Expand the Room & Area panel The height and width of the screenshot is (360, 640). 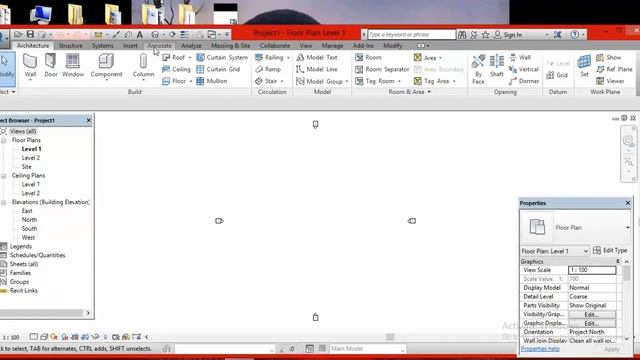click(410, 92)
